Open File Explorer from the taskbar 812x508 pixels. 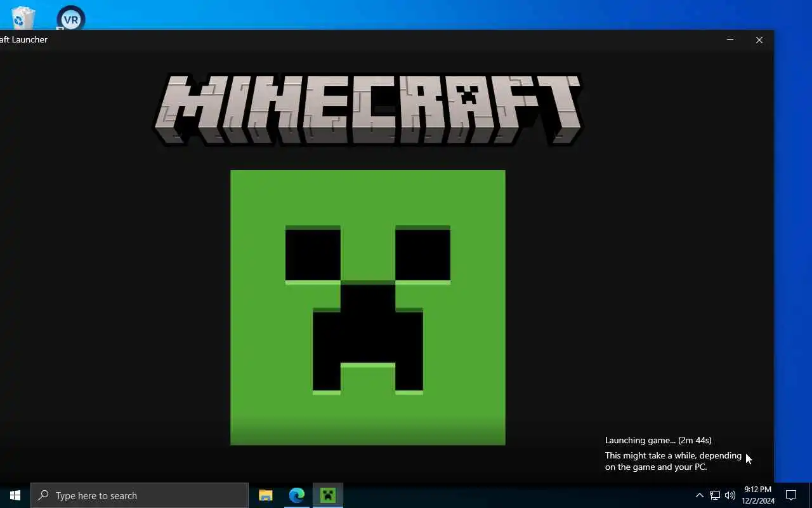tap(266, 495)
